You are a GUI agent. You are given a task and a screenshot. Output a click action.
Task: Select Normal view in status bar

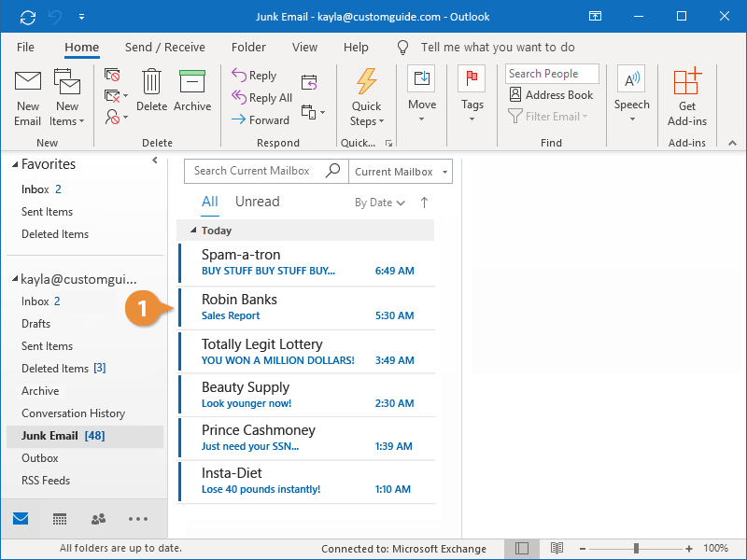(522, 549)
